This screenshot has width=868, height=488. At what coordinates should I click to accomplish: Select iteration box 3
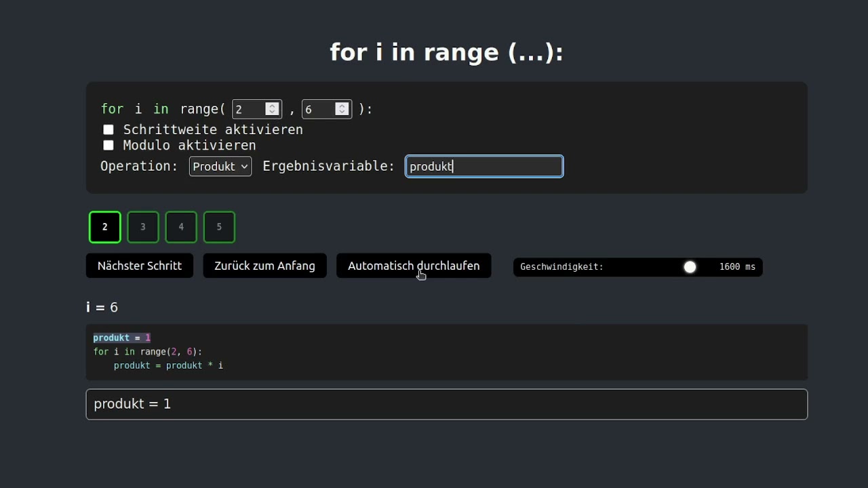pyautogui.click(x=143, y=227)
